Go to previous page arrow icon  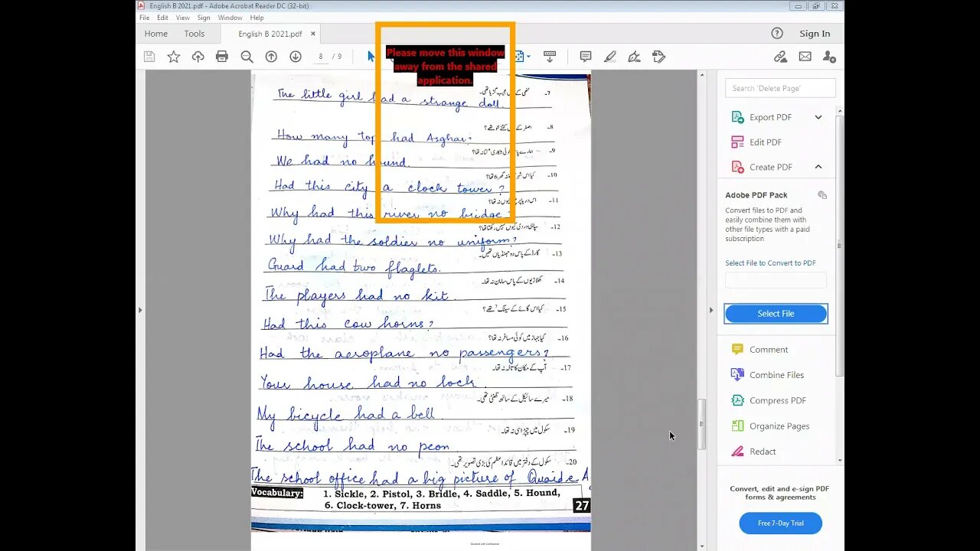(x=271, y=57)
